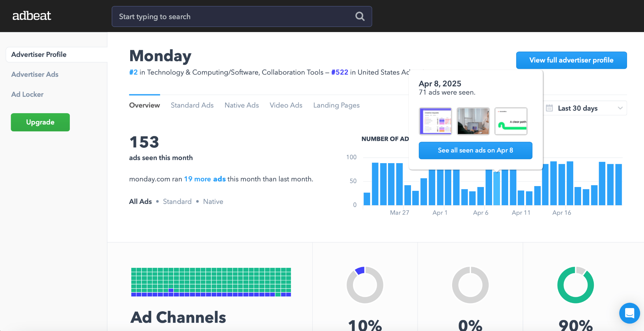Open the chat support bubble
This screenshot has height=331, width=644.
tap(629, 313)
